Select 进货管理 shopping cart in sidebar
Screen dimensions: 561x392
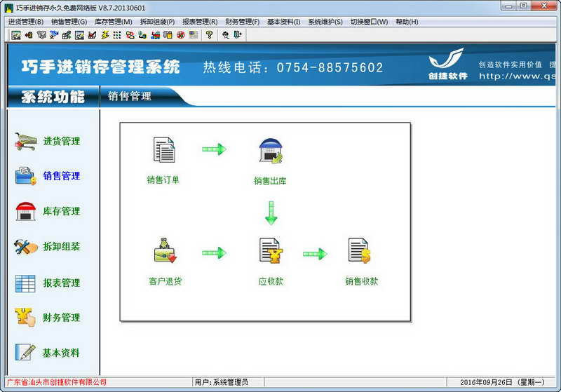point(26,141)
